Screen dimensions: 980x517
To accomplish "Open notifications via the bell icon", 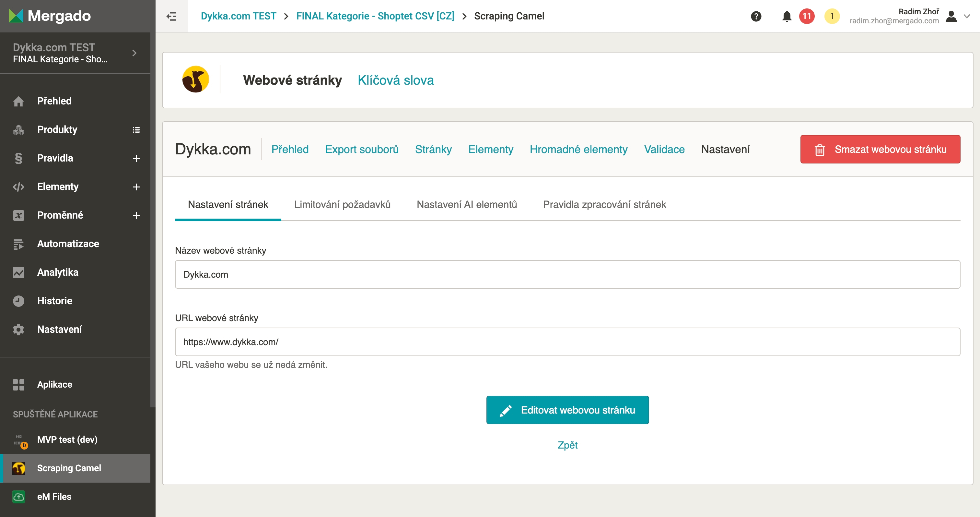I will pyautogui.click(x=786, y=16).
